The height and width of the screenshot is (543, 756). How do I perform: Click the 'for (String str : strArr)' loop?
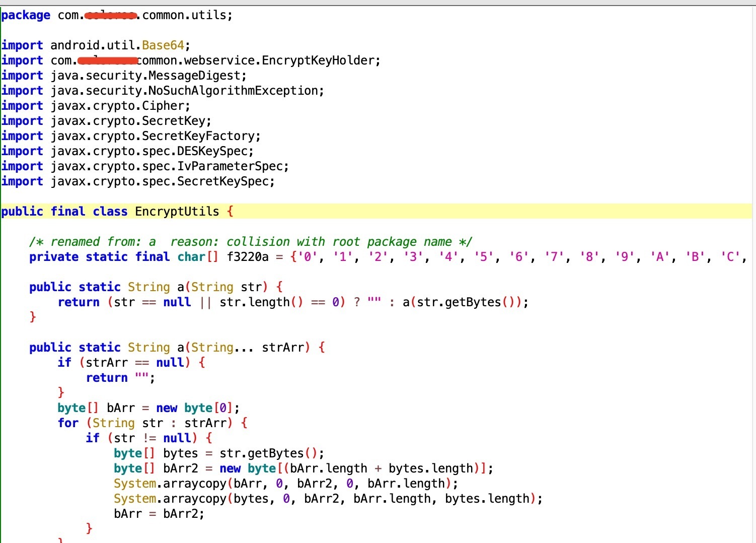coord(152,423)
